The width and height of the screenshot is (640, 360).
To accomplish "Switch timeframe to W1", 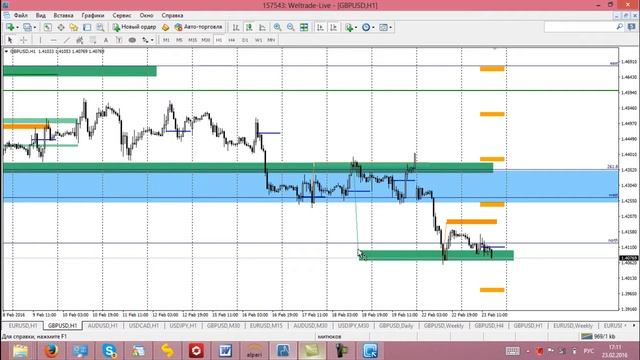I will tap(258, 40).
